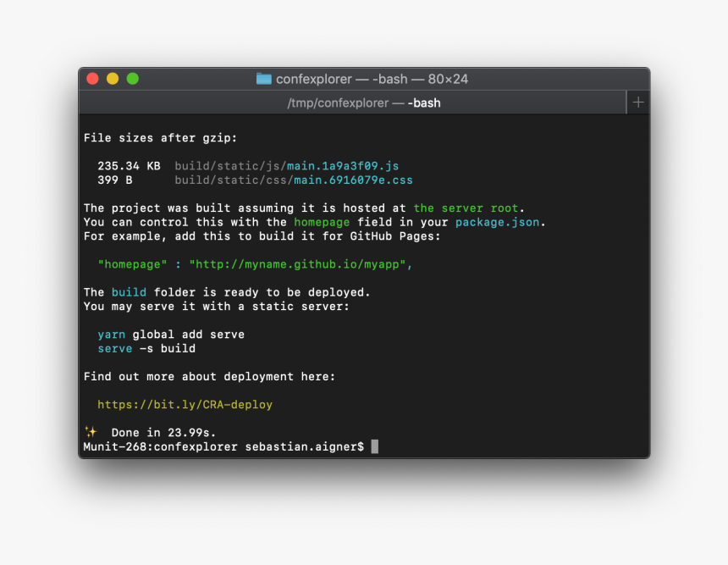Click Find out more about deployment line
728x565 pixels.
[x=209, y=376]
